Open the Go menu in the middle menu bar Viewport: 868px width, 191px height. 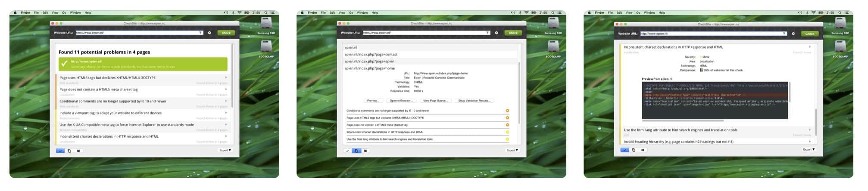pyautogui.click(x=351, y=12)
